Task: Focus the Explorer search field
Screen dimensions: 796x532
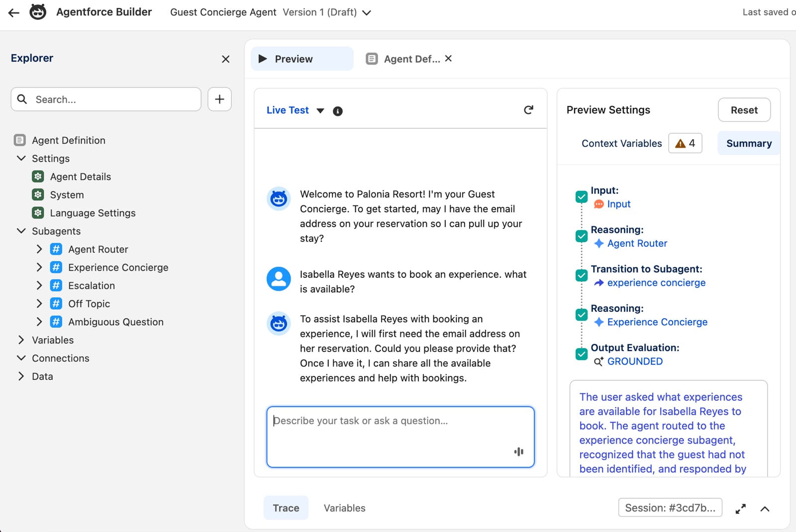Action: [106, 99]
